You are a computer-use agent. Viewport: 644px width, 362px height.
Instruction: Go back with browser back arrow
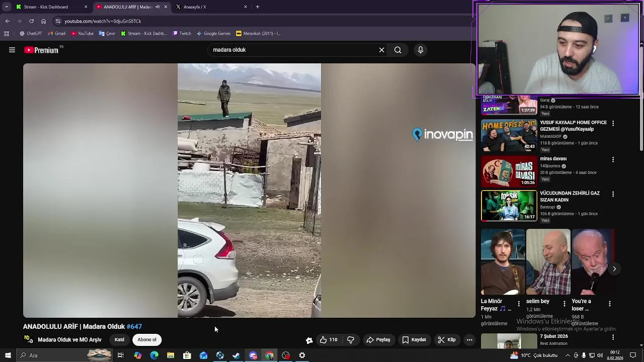(8, 21)
